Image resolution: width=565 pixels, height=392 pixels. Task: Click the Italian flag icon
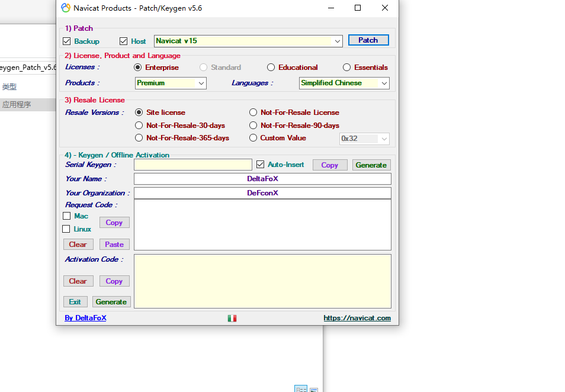[232, 318]
